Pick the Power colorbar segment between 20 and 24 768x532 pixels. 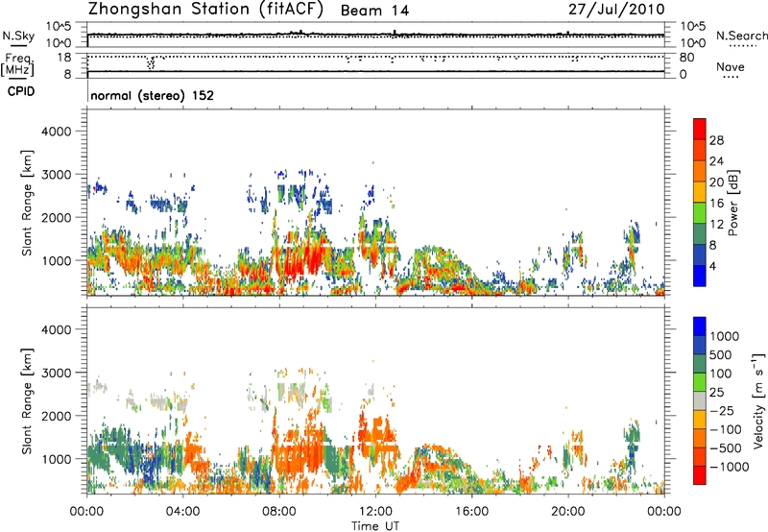pyautogui.click(x=700, y=171)
